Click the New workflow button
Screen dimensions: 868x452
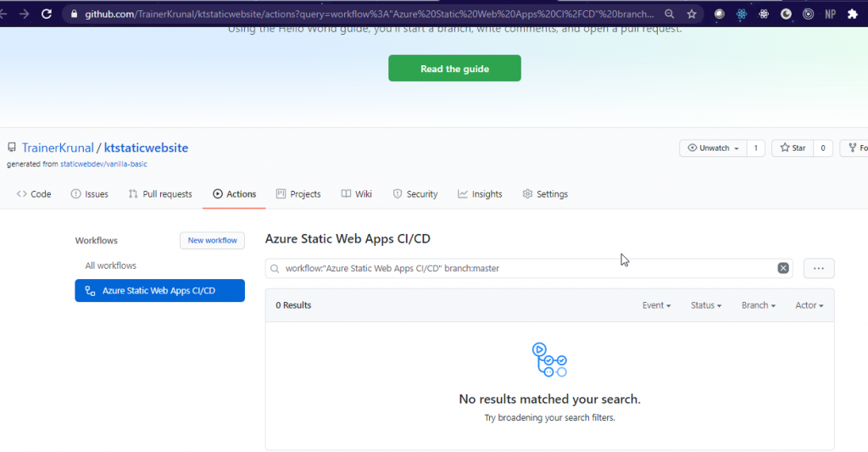212,240
